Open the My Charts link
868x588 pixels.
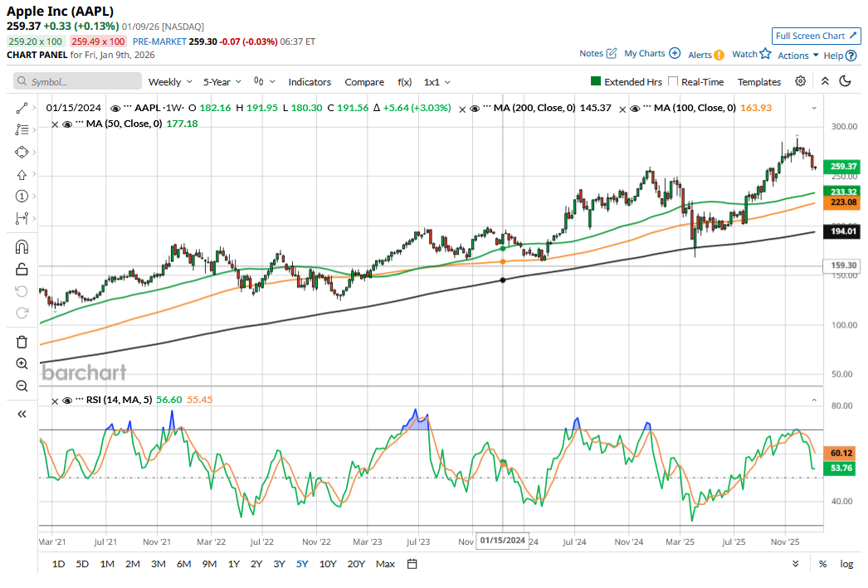coord(651,53)
